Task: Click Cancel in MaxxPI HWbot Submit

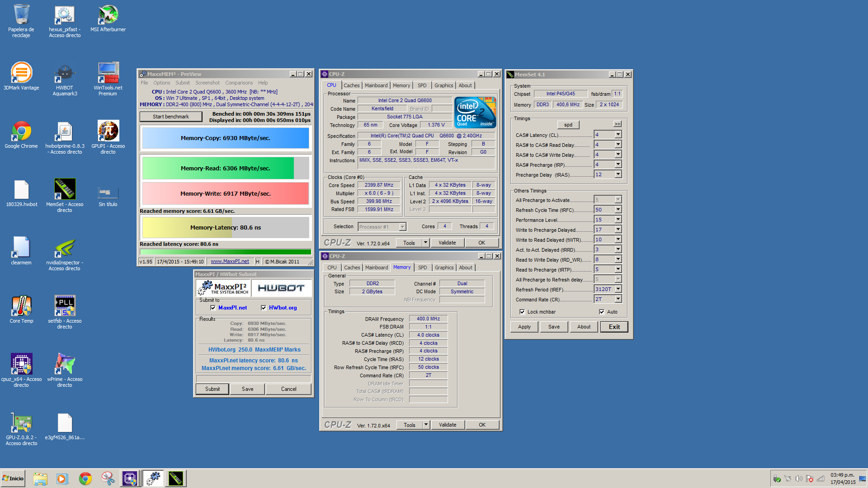Action: (x=288, y=389)
